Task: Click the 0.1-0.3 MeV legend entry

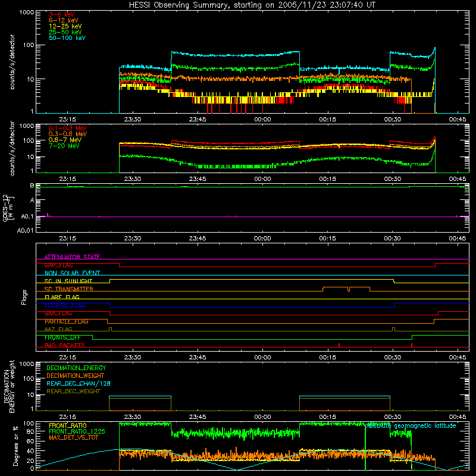Action: pyautogui.click(x=68, y=128)
